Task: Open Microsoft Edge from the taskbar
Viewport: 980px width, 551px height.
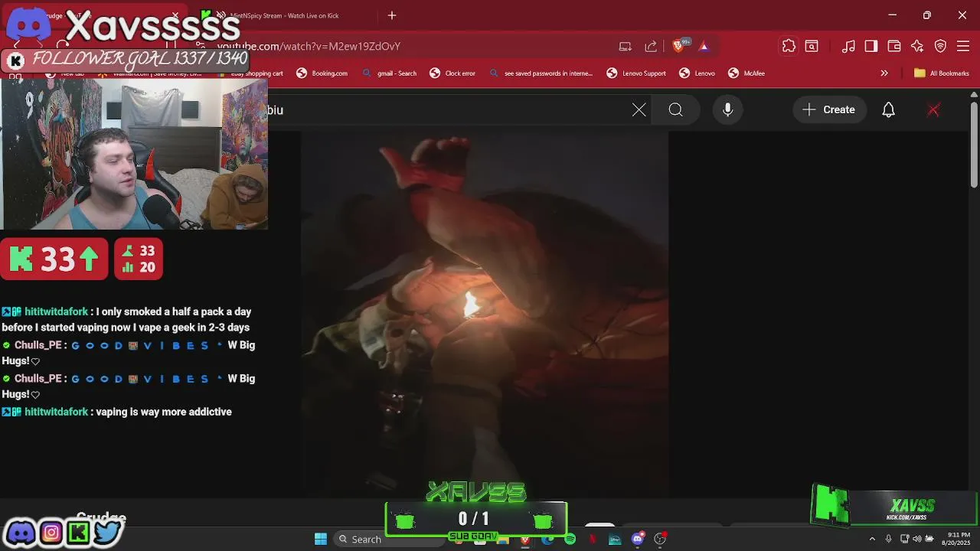Action: (547, 540)
